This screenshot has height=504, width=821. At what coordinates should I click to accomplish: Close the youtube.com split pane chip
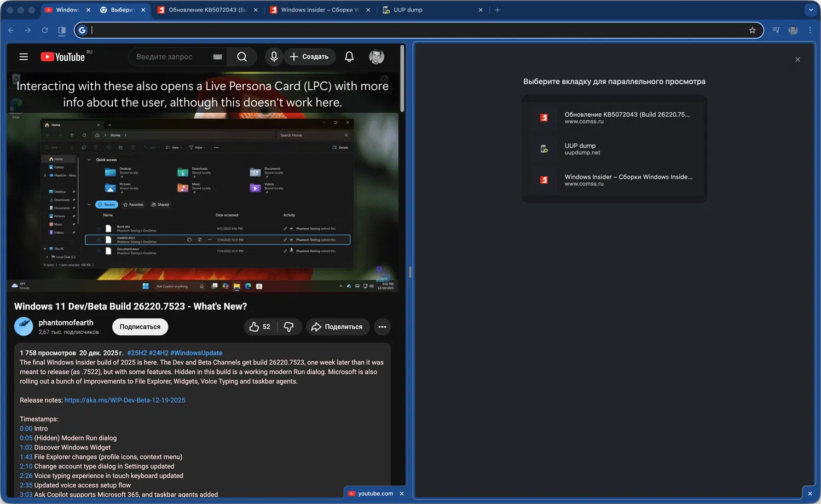coord(402,494)
